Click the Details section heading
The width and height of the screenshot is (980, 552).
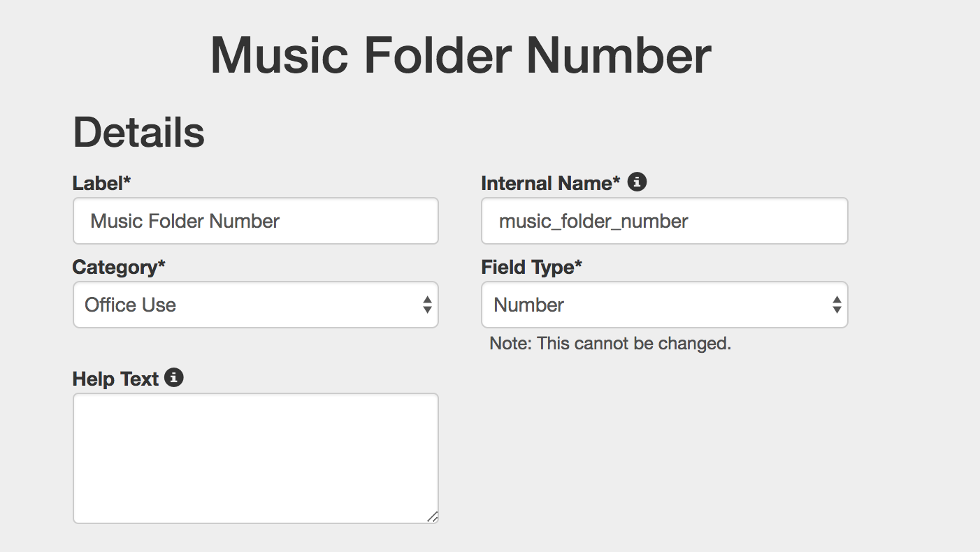(x=139, y=132)
